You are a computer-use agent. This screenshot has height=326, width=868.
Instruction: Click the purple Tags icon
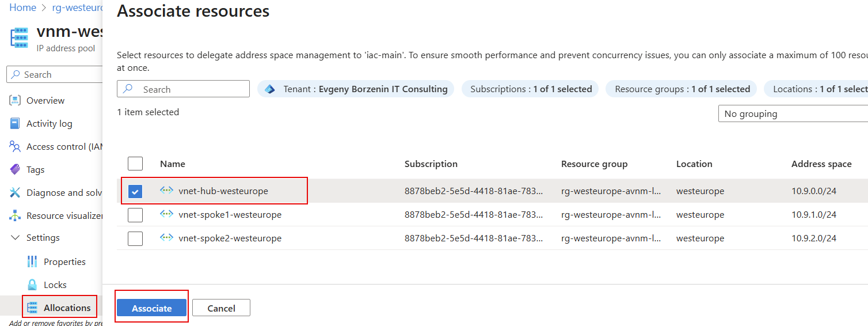click(x=15, y=169)
